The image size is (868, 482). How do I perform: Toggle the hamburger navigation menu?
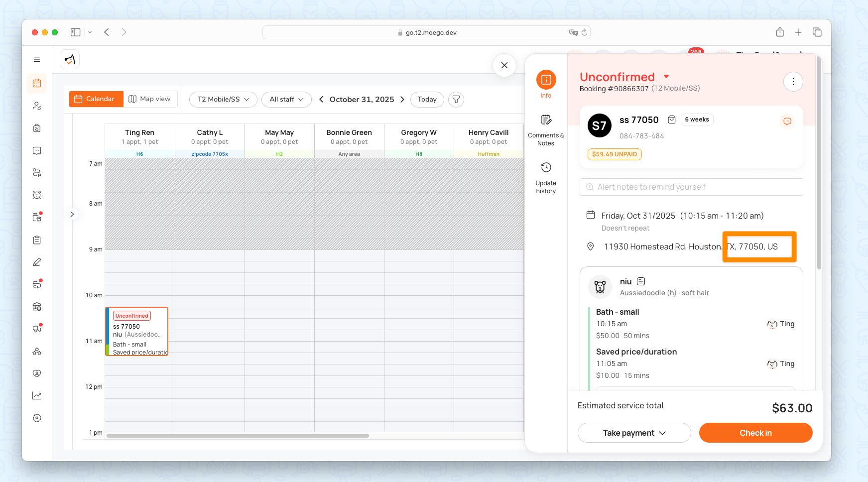pos(37,59)
